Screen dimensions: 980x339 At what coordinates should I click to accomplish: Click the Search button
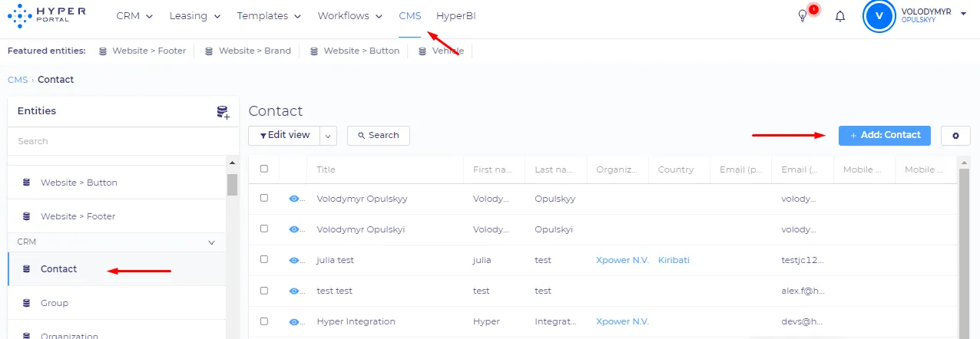[x=379, y=136]
